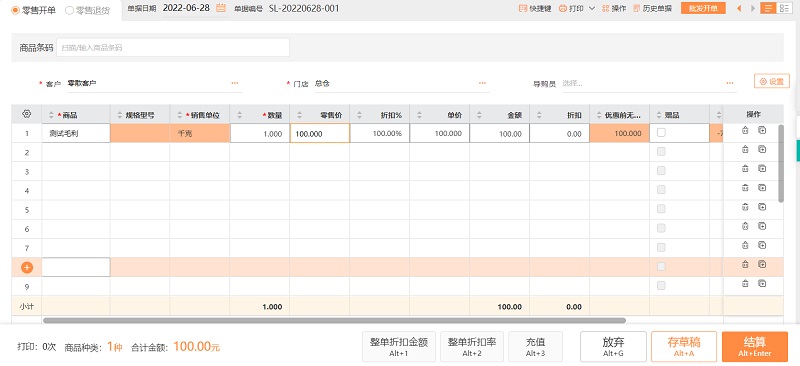Click the horizontal table scrollbar
This screenshot has width=800, height=366.
point(334,321)
